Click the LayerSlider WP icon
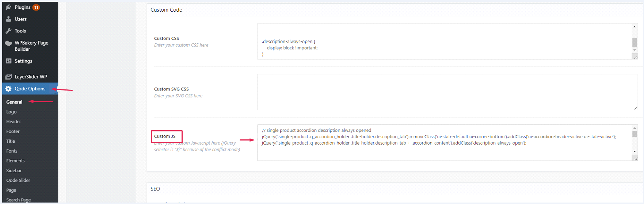This screenshot has width=644, height=204. point(8,77)
